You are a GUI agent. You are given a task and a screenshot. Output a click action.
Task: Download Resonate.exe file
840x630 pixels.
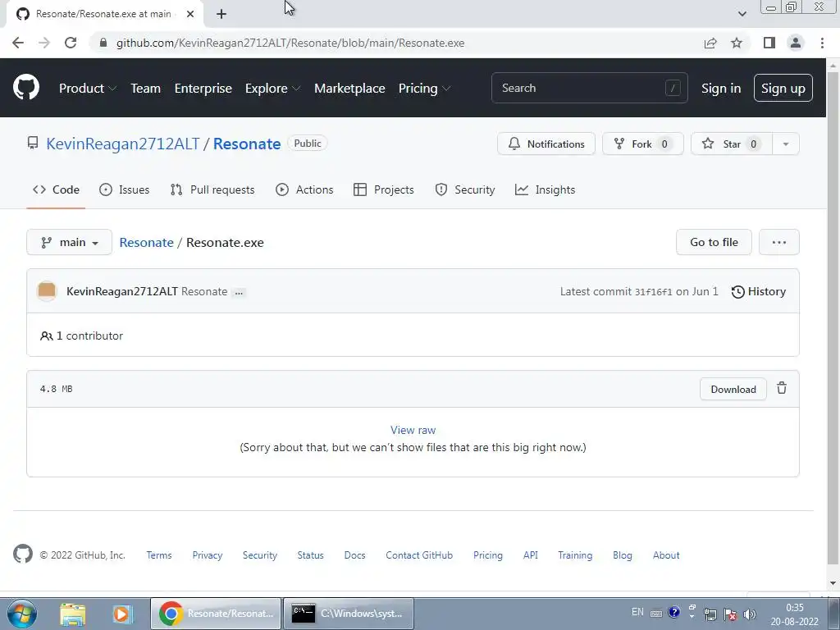(x=733, y=389)
